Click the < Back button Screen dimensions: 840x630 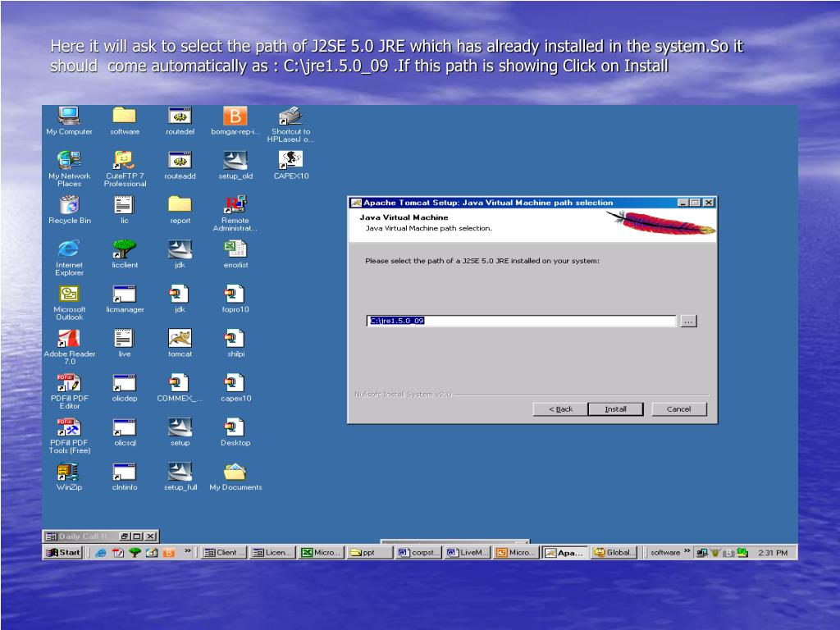[x=560, y=409]
